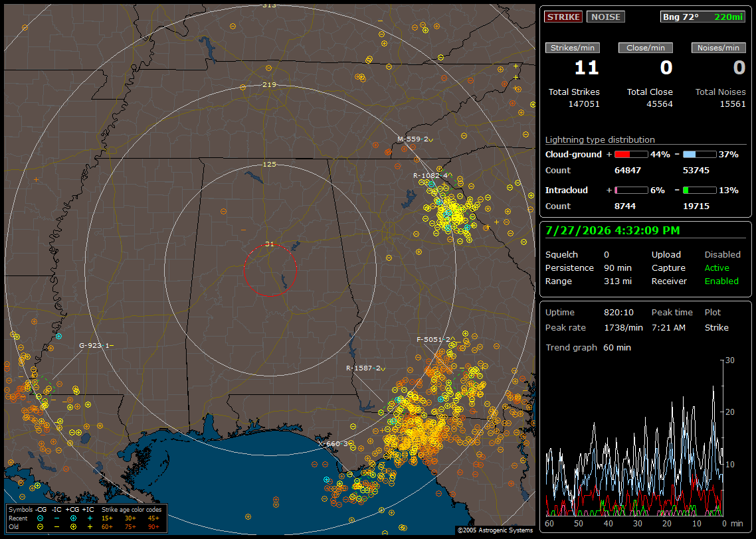Click the Capture status Active
The image size is (756, 539).
coord(717,268)
